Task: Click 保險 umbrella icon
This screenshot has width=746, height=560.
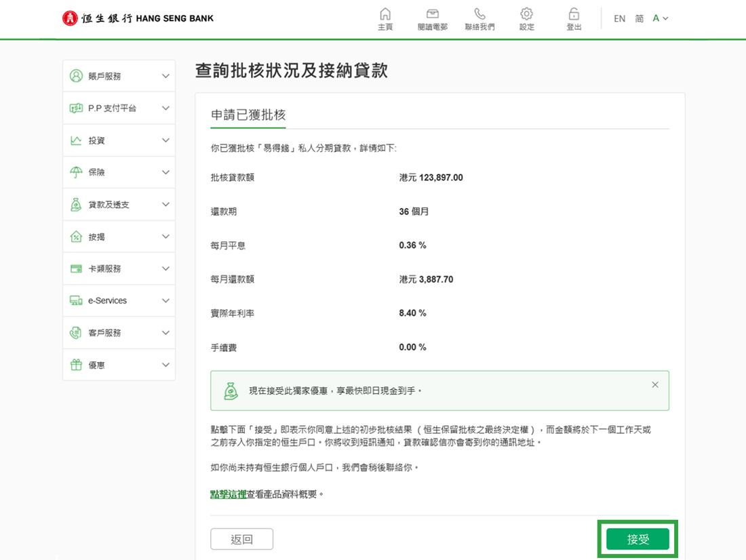Action: click(x=76, y=172)
